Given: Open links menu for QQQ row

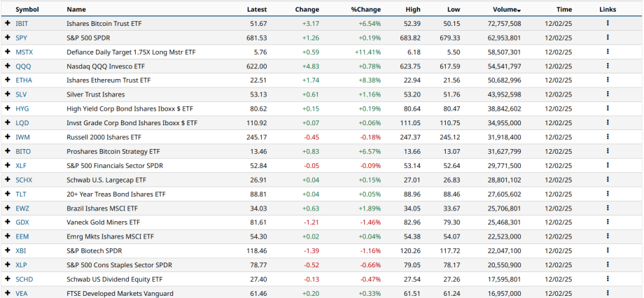Looking at the screenshot, I should pos(608,66).
